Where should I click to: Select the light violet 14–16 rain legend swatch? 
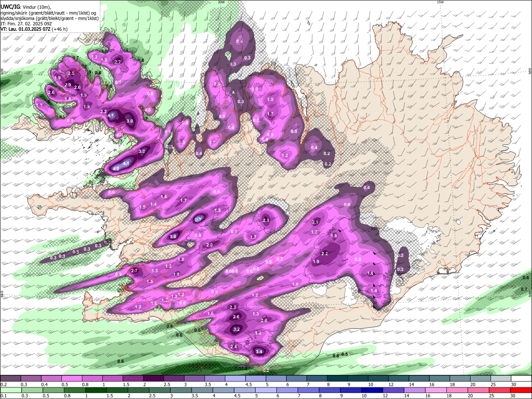click(x=414, y=390)
